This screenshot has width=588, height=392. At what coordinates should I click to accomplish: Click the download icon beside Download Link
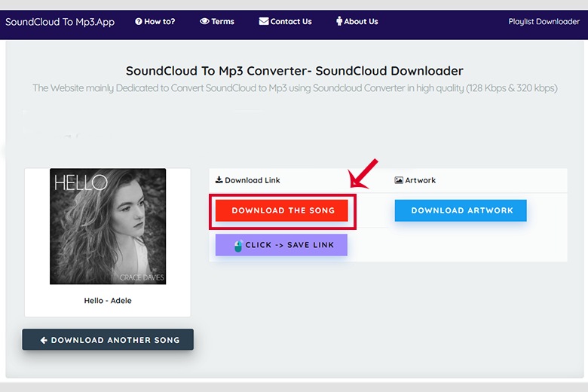(x=219, y=179)
